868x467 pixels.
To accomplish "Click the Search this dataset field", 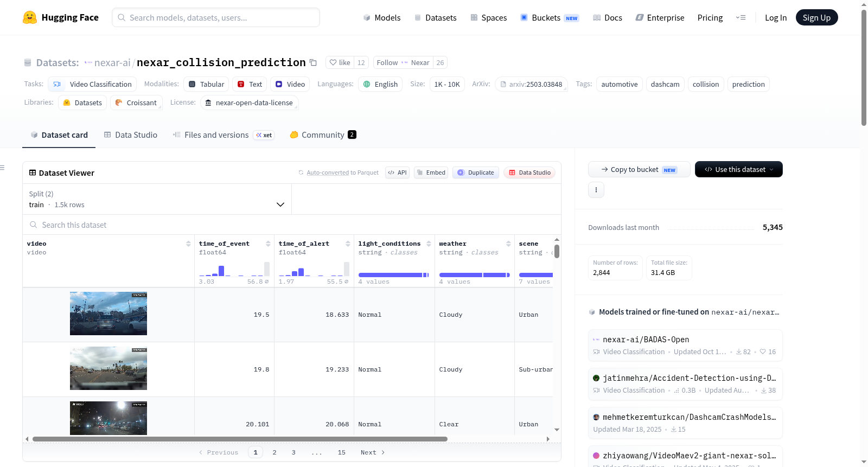I will click(x=292, y=225).
